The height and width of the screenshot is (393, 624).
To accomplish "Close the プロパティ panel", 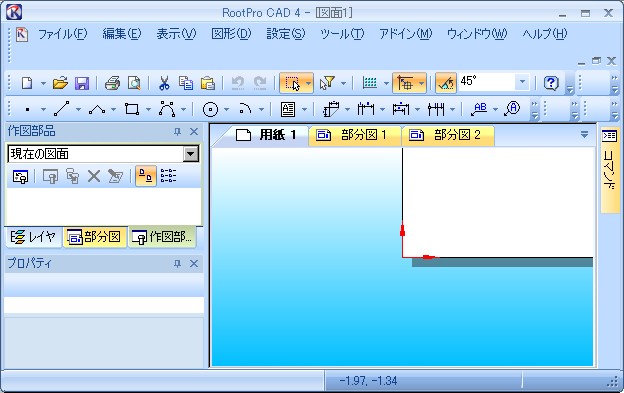I will point(194,264).
